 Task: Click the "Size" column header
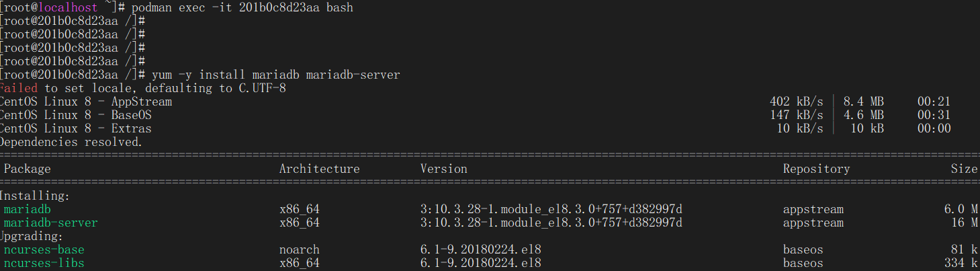pyautogui.click(x=964, y=169)
